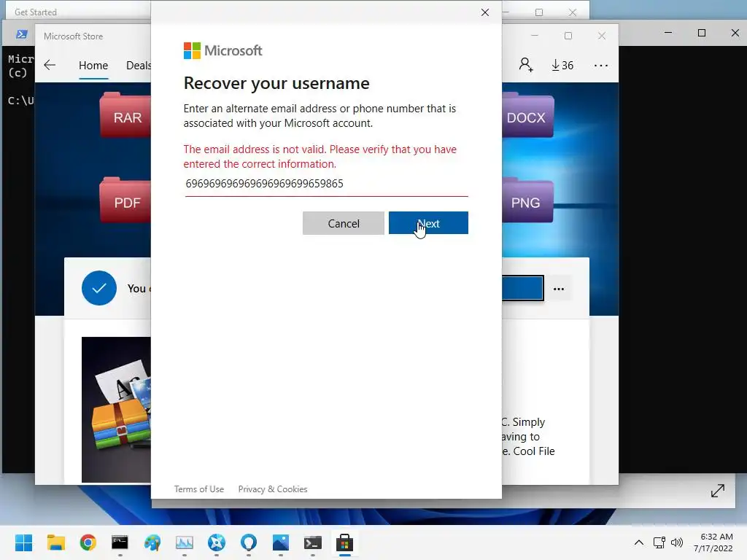Click the 'Recover your username' heading

276,83
